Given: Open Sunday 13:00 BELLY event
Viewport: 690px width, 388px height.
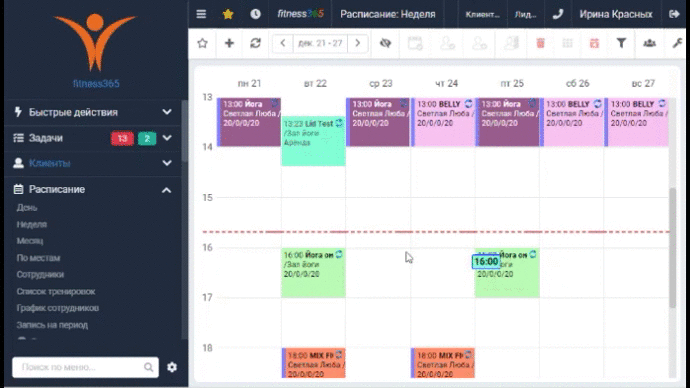Looking at the screenshot, I should [637, 122].
